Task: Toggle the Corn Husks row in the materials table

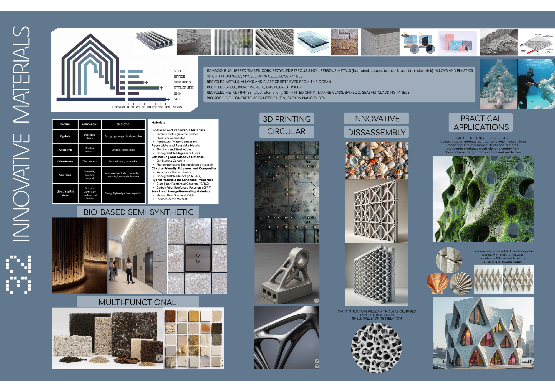Action: pos(65,175)
